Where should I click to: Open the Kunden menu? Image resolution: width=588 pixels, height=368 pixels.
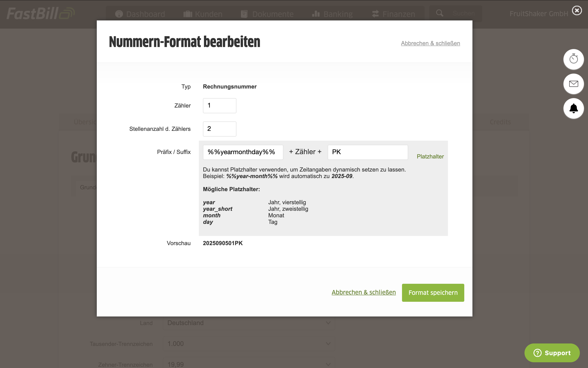pyautogui.click(x=203, y=14)
